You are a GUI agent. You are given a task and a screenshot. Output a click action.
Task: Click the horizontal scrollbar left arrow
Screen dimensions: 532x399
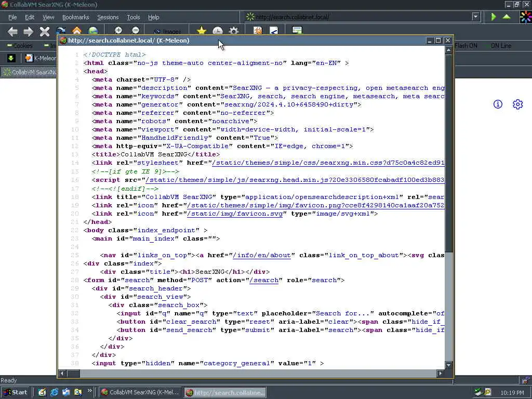(x=62, y=373)
